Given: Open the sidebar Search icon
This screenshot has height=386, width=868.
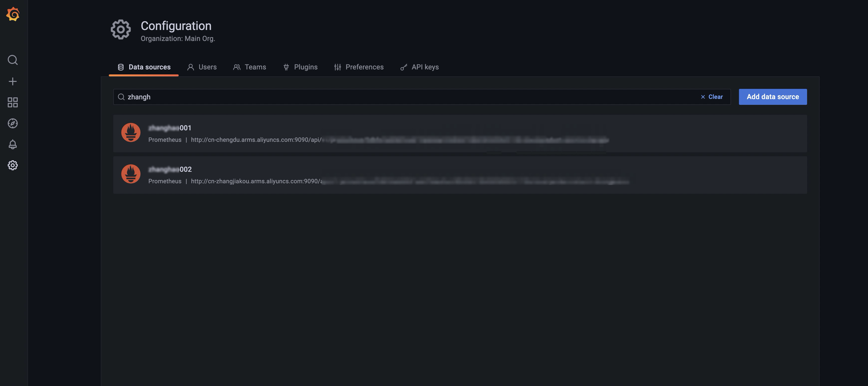Looking at the screenshot, I should [x=13, y=60].
